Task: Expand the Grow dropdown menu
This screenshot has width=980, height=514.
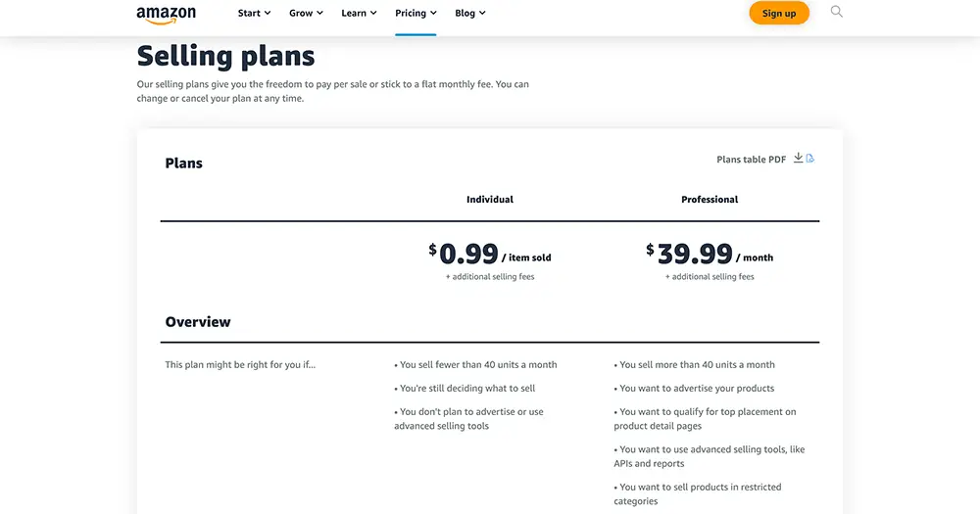Action: [306, 13]
